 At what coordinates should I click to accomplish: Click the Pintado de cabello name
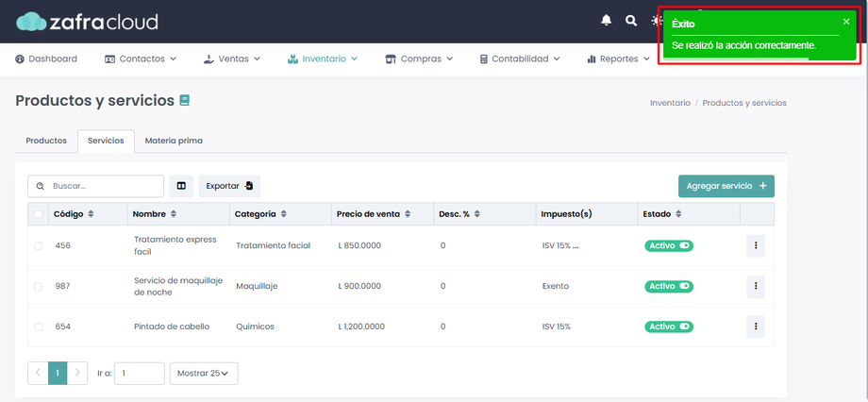[x=172, y=327]
